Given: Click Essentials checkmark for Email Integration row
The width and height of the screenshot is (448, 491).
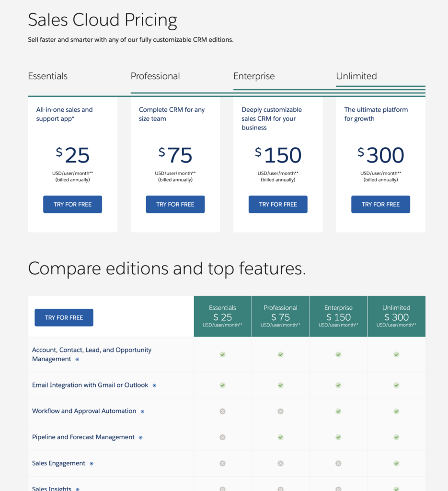Looking at the screenshot, I should 222,385.
